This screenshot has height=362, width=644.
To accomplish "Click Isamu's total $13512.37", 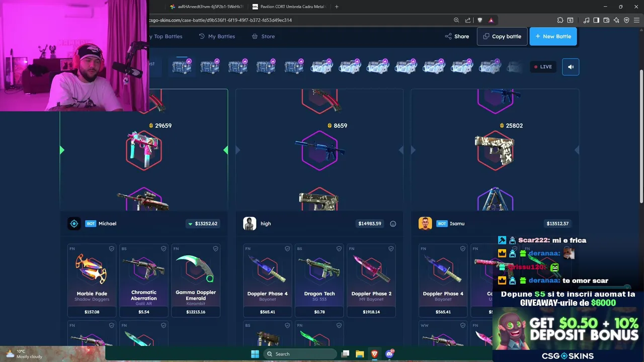I will (x=557, y=224).
